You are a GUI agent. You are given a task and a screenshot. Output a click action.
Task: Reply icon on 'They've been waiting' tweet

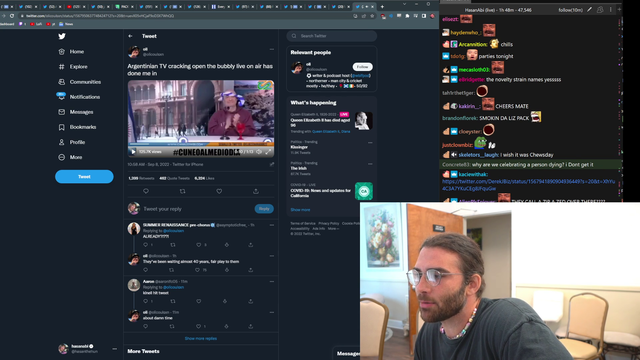coord(146,270)
